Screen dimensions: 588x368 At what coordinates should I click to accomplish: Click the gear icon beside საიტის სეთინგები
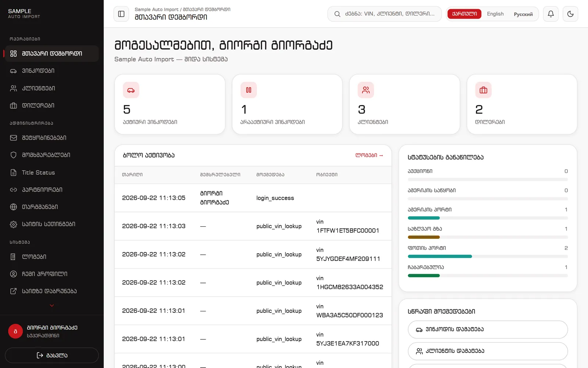point(14,224)
